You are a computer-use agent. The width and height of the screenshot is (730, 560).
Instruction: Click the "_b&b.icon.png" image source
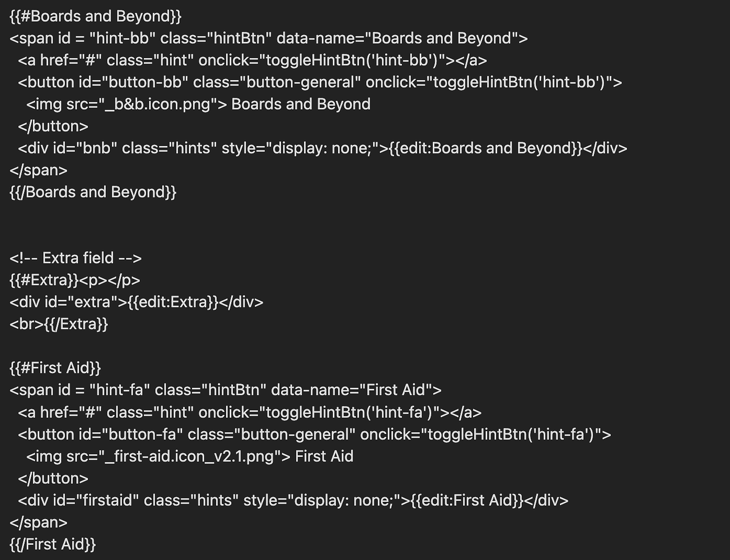pyautogui.click(x=158, y=104)
